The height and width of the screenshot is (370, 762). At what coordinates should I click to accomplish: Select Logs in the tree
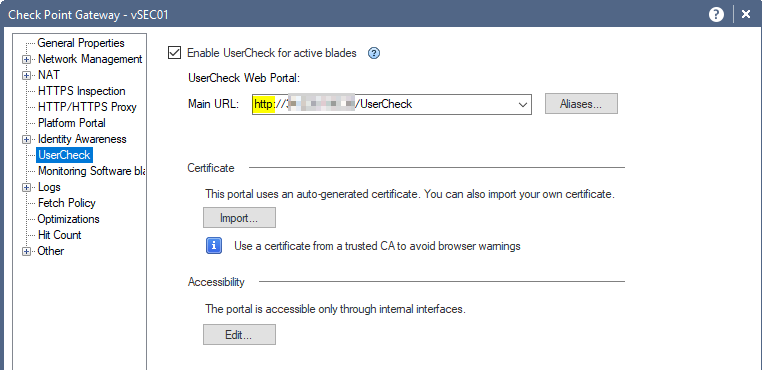pyautogui.click(x=49, y=187)
